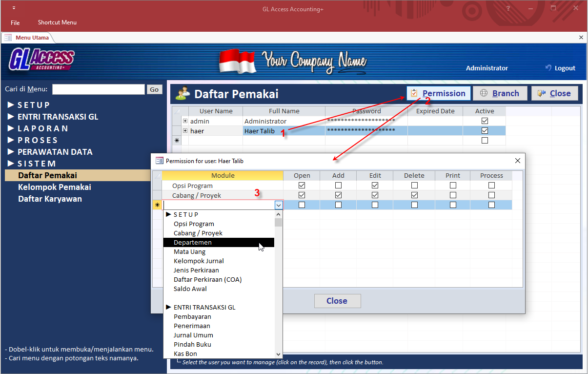This screenshot has height=374, width=588.
Task: Click the Indonesian flag company logo
Action: [x=238, y=62]
